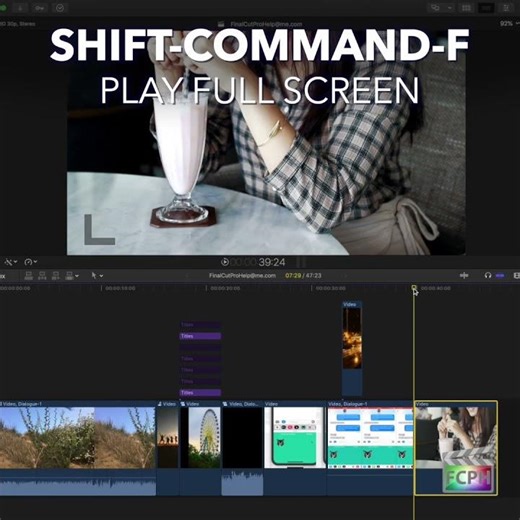Click the playhead marker on timeline ruler
The height and width of the screenshot is (520, 520).
pyautogui.click(x=414, y=287)
